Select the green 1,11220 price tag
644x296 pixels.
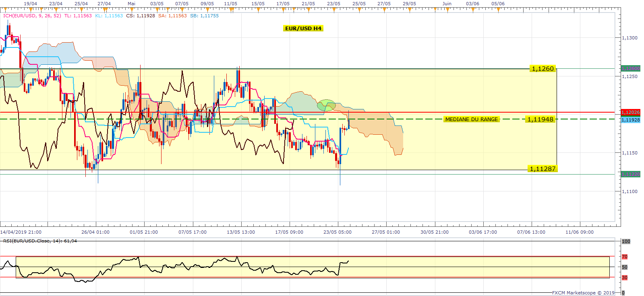pyautogui.click(x=631, y=174)
